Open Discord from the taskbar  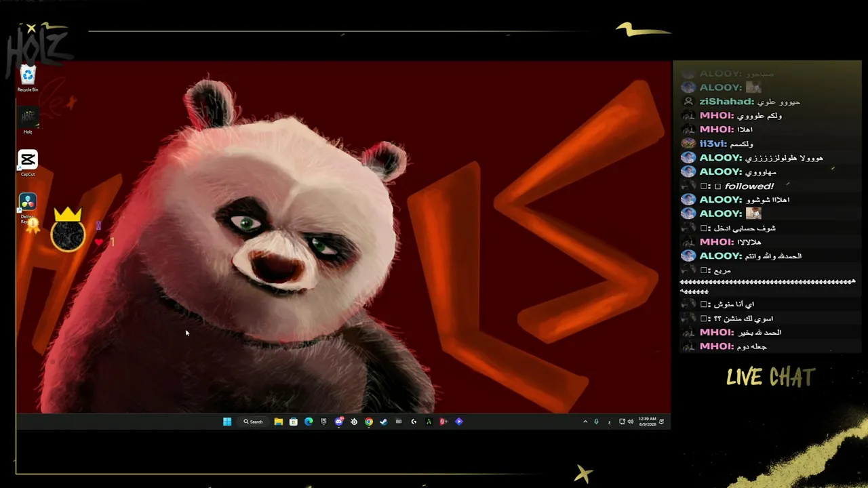tap(339, 422)
